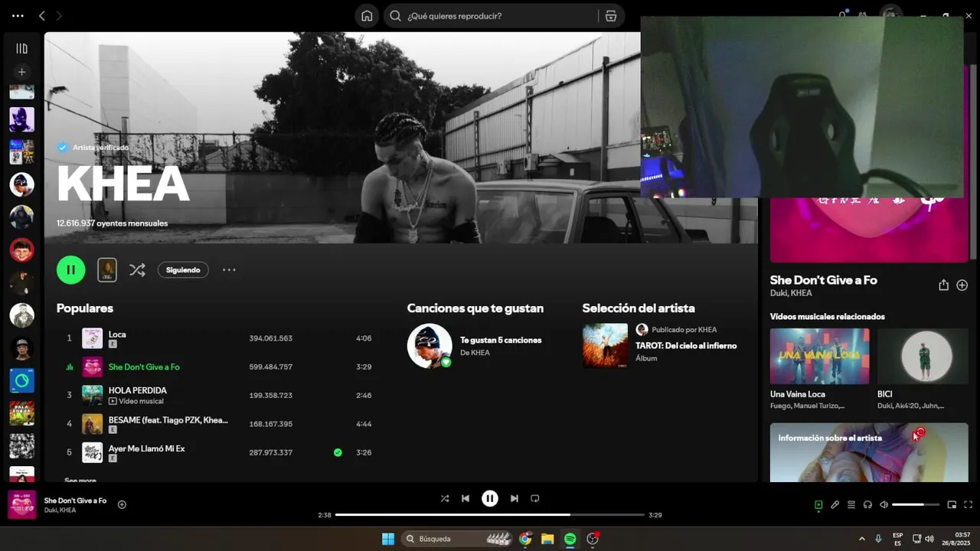Open Google Chrome from the taskbar
980x551 pixels.
tap(525, 539)
